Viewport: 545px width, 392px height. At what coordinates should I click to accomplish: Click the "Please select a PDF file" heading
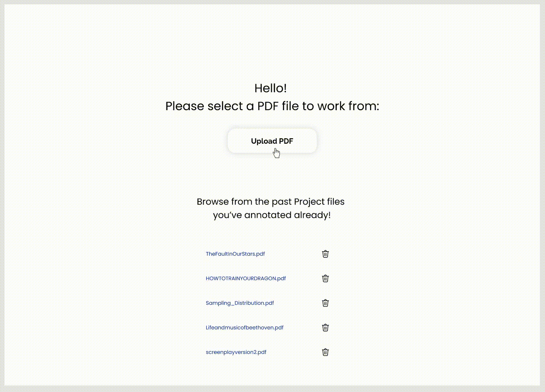[272, 106]
